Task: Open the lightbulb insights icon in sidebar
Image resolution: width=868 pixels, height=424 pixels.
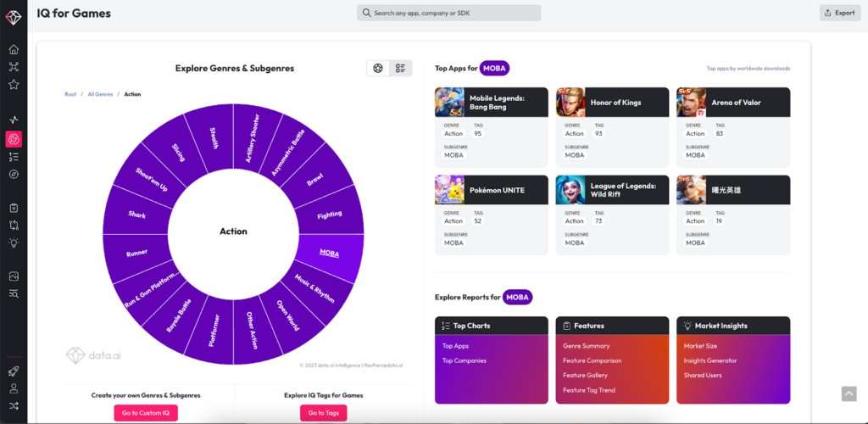Action: click(x=14, y=243)
